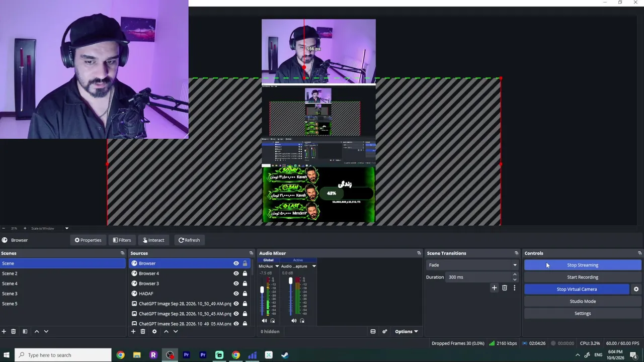644x362 pixels.
Task: Add a new scene with the plus icon
Action: click(4, 331)
